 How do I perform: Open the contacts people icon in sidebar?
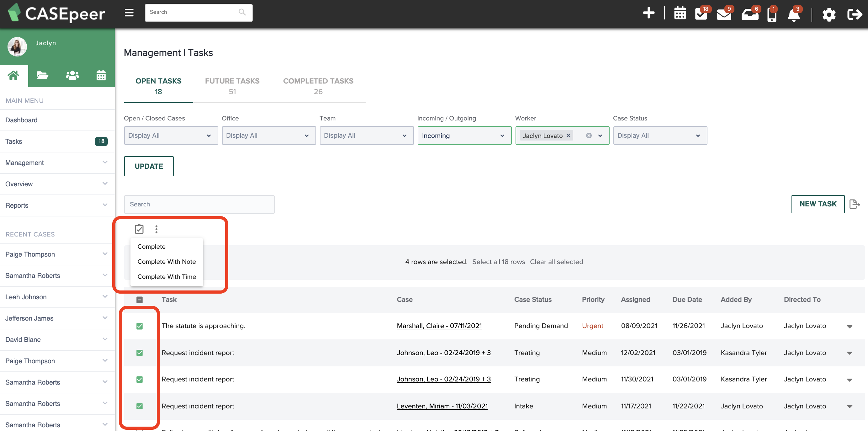72,75
